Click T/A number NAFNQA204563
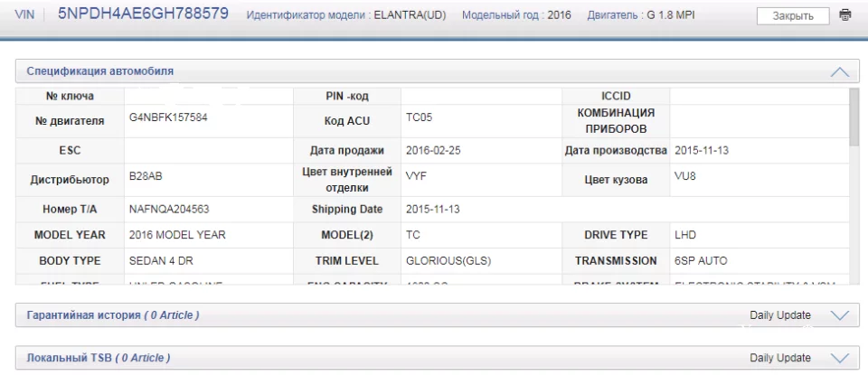 click(x=169, y=210)
